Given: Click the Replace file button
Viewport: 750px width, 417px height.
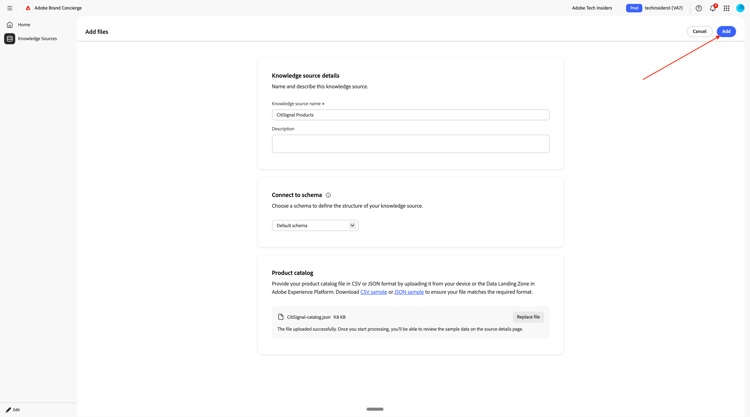Looking at the screenshot, I should [x=528, y=317].
